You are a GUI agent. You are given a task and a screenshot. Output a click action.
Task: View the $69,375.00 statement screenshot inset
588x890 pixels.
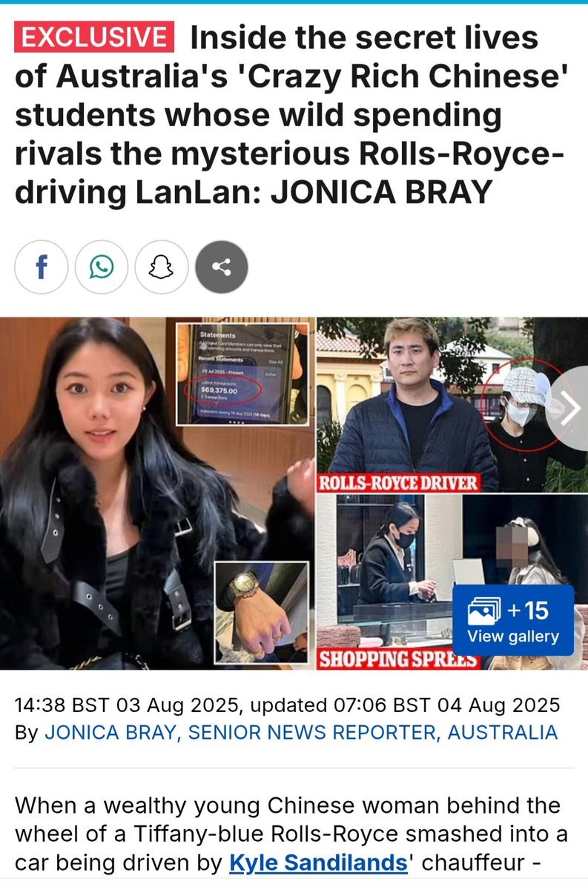(242, 374)
